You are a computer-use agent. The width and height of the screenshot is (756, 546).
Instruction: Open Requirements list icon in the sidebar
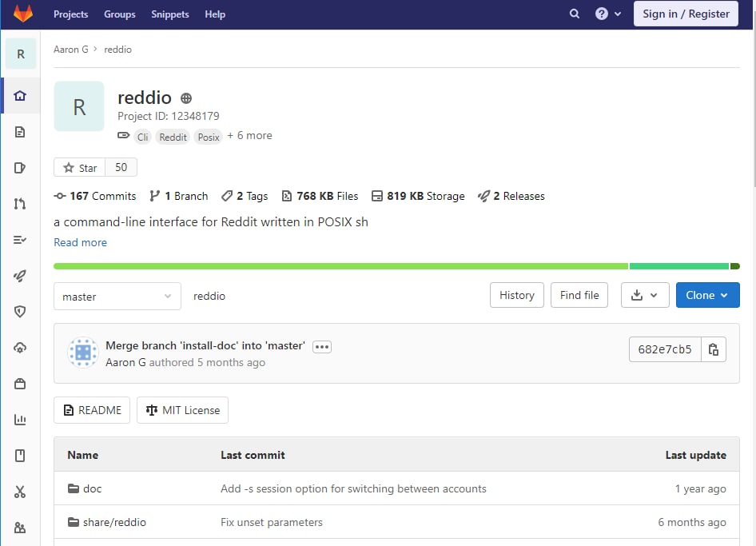tap(20, 240)
